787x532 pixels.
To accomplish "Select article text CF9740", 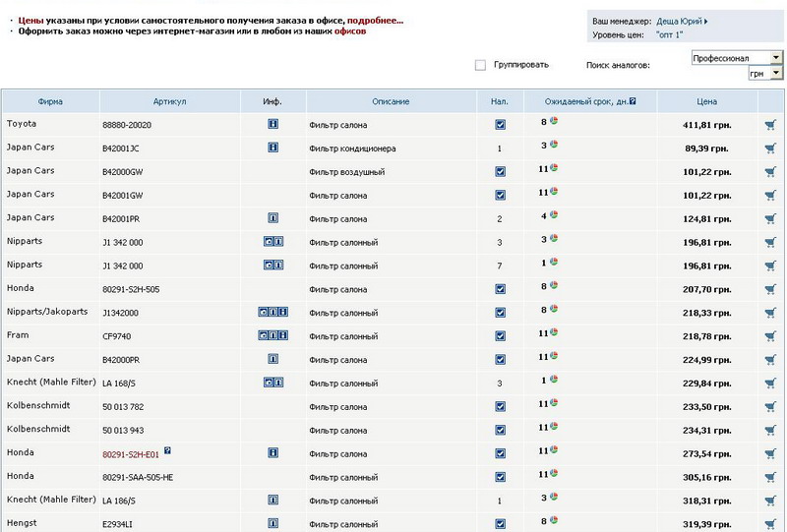I will click(x=116, y=336).
